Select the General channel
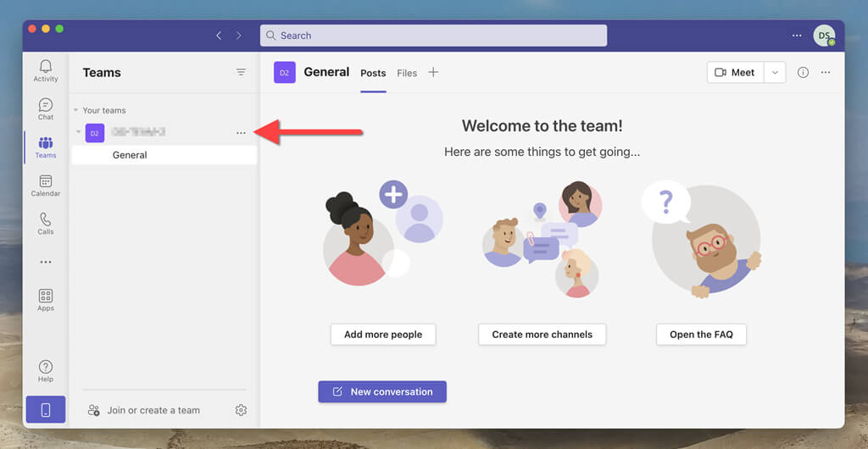 point(164,155)
